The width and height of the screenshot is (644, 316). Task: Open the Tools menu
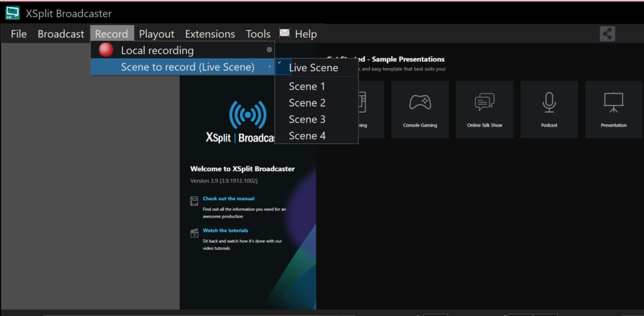tap(258, 34)
